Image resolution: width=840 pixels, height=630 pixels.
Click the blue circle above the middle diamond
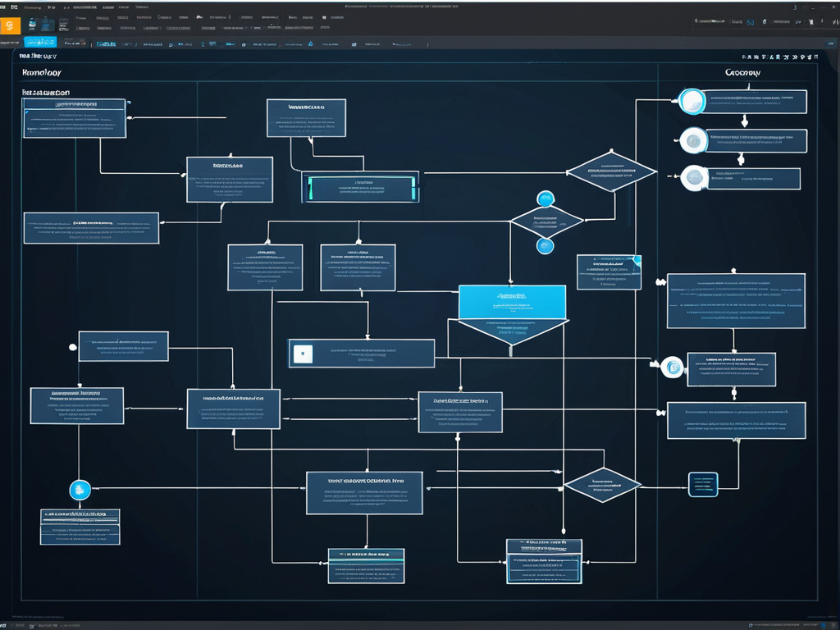pos(546,199)
